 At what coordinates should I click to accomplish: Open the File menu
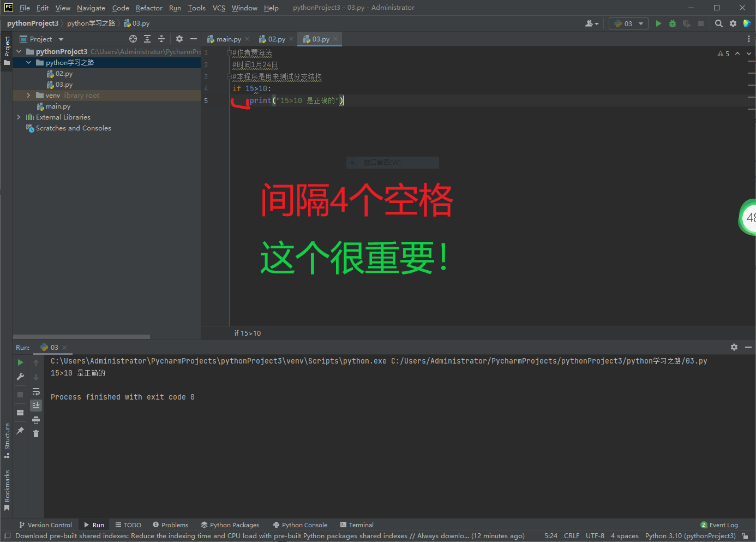coord(25,8)
